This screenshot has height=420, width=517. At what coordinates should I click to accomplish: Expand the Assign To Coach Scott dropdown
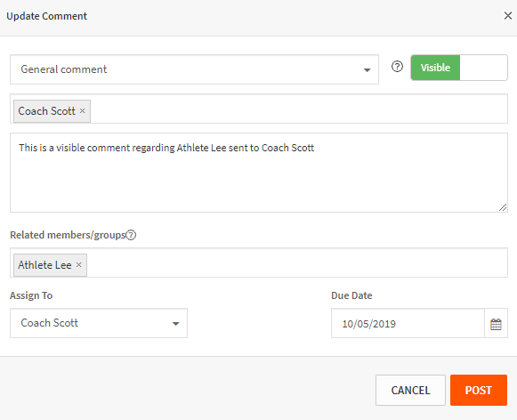click(x=99, y=323)
